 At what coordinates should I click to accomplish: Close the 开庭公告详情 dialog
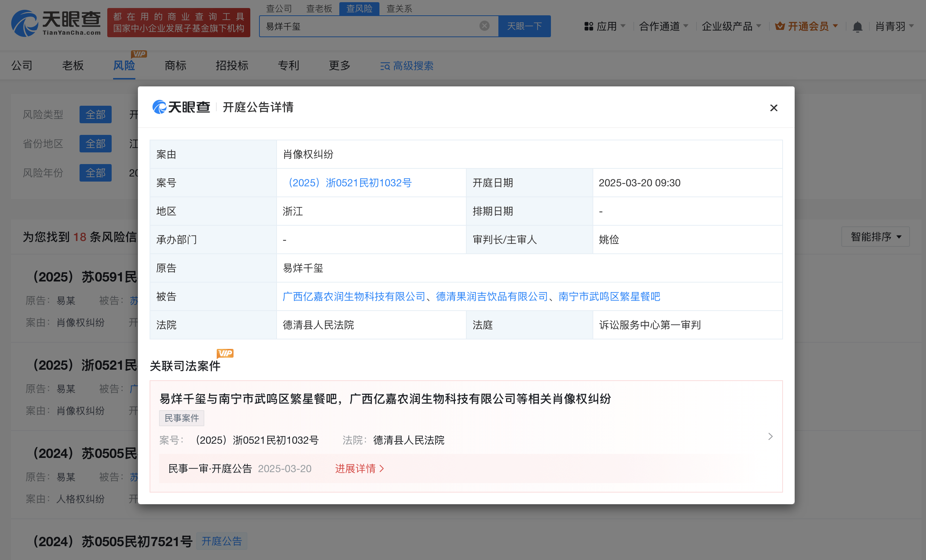click(773, 108)
